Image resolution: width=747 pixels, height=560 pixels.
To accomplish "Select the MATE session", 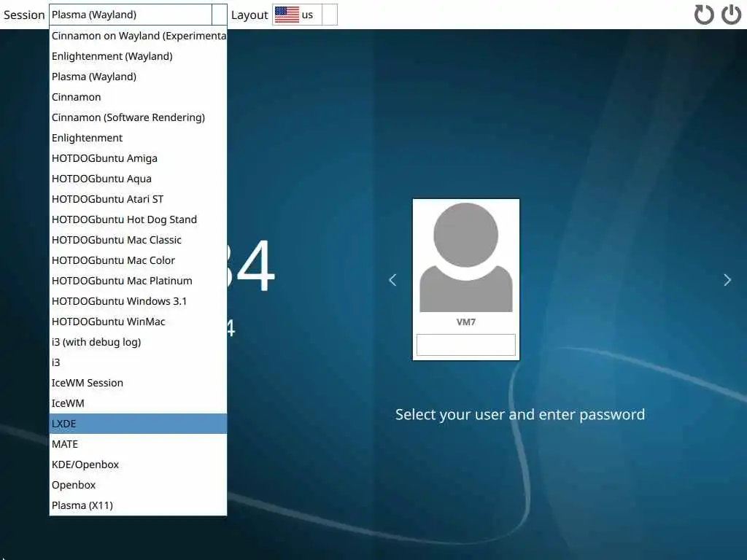I will pos(138,444).
